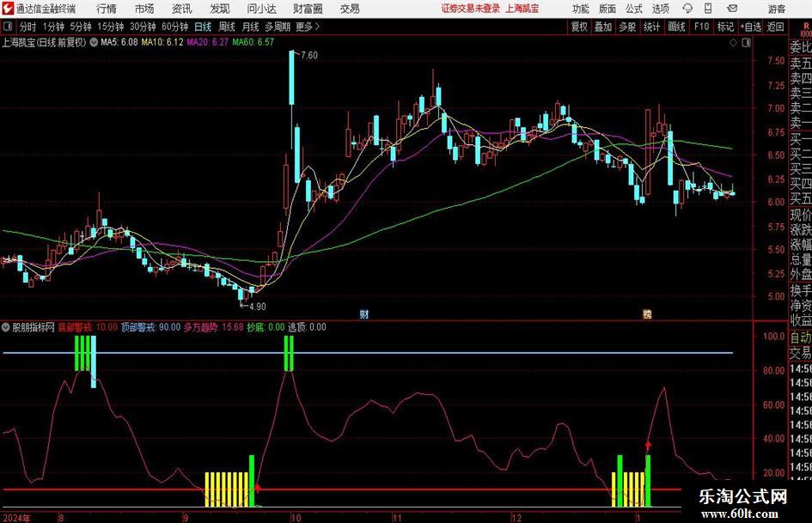Screen dimensions: 812x523
Task: Switch to 15分钟 period tab
Action: [110, 27]
